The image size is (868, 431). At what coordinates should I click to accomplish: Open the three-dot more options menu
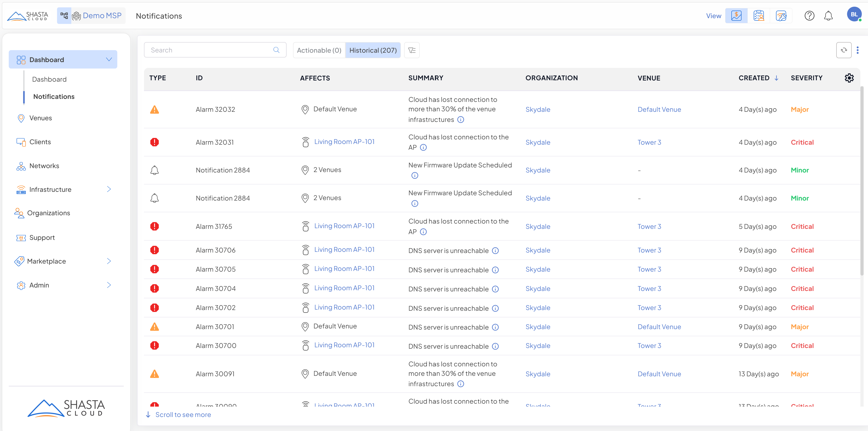point(858,50)
